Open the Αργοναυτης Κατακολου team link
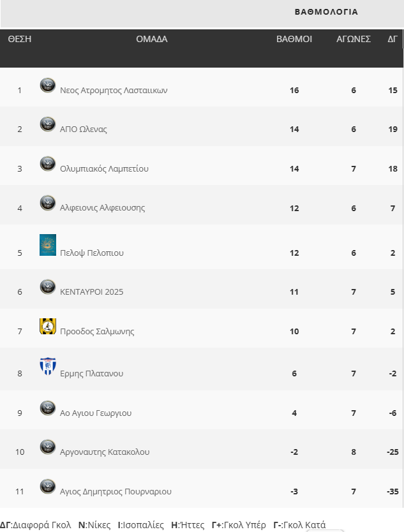Screen dimensions: 404x532 (105, 452)
